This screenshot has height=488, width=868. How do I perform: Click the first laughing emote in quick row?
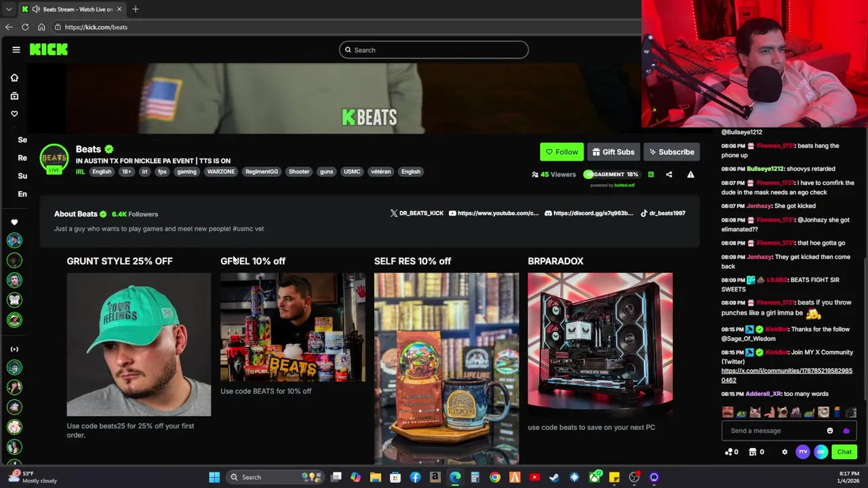[x=728, y=412]
